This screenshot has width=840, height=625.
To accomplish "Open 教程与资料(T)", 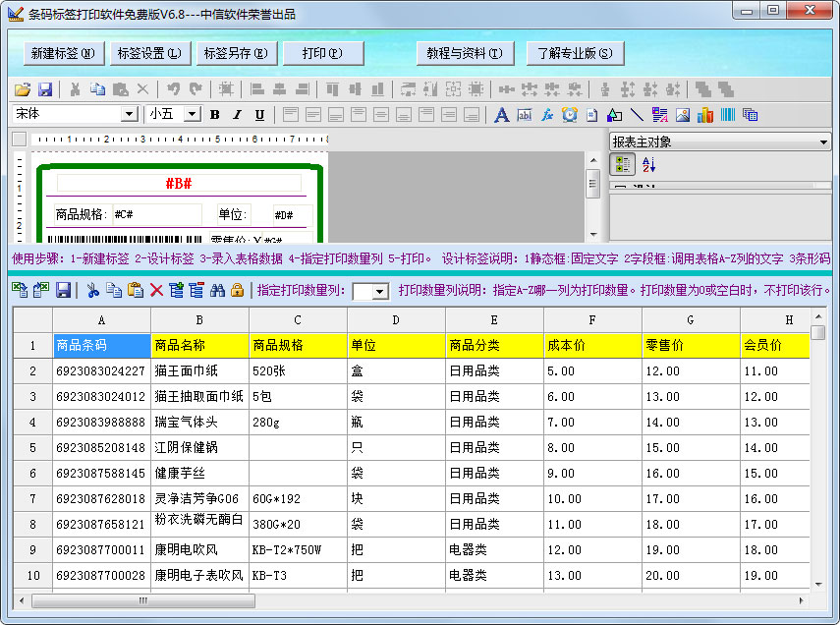I will 465,53.
